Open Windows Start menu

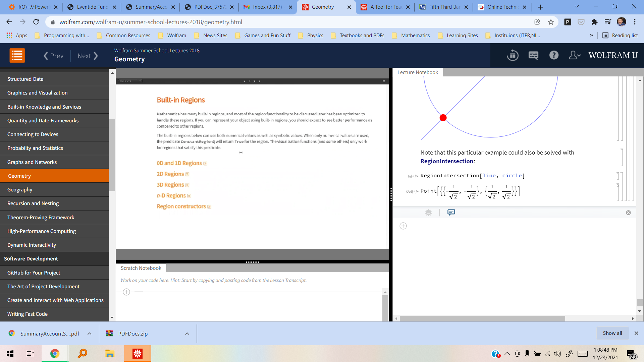pos(10,354)
